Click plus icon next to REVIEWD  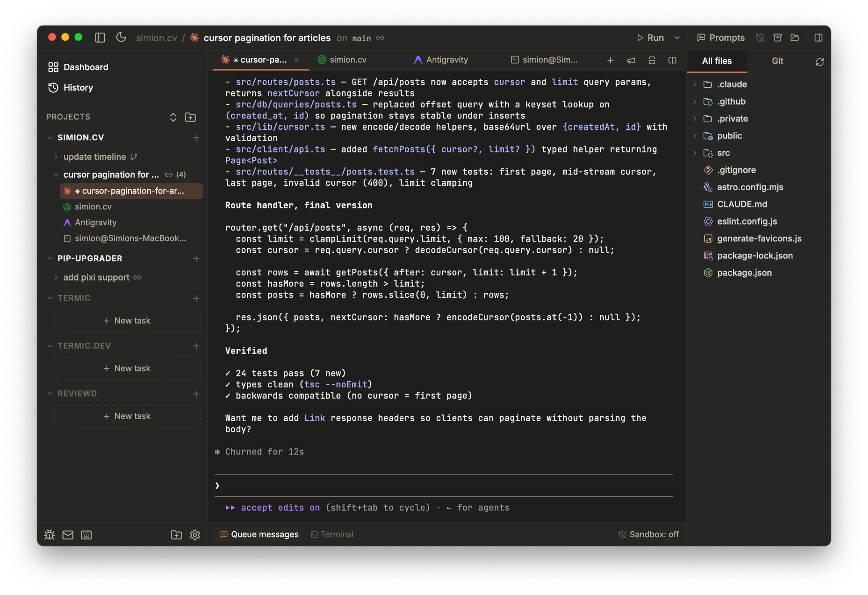[196, 393]
